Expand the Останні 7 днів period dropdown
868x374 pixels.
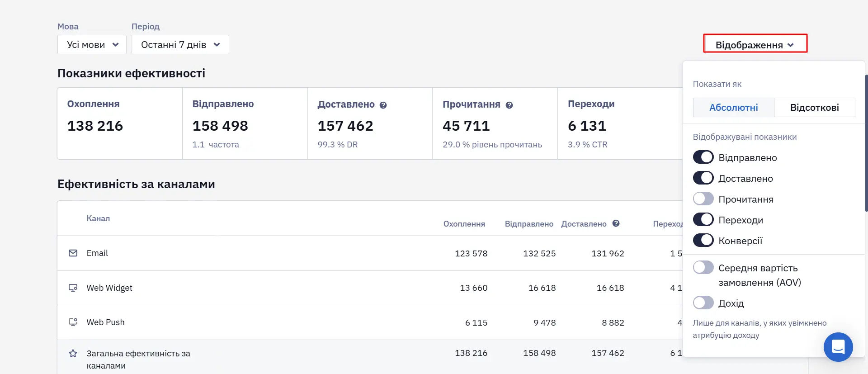pos(180,45)
